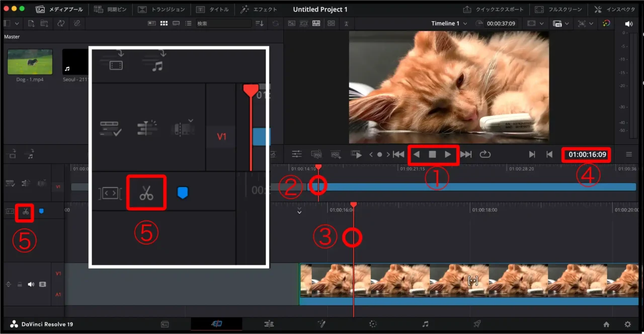Switch to the Fairlight music note page
The height and width of the screenshot is (334, 644).
425,324
